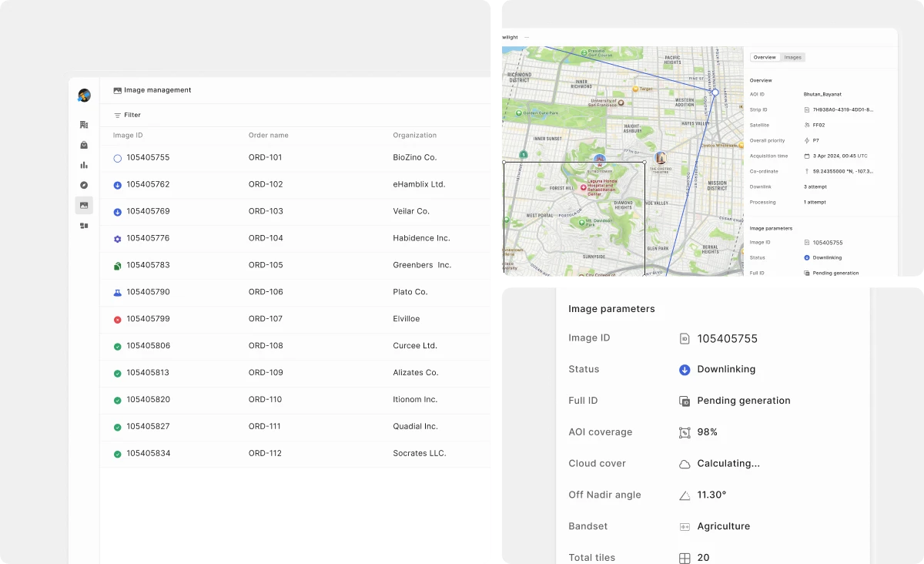
Task: Click the lightning icon beside P7 priority
Action: coord(807,140)
